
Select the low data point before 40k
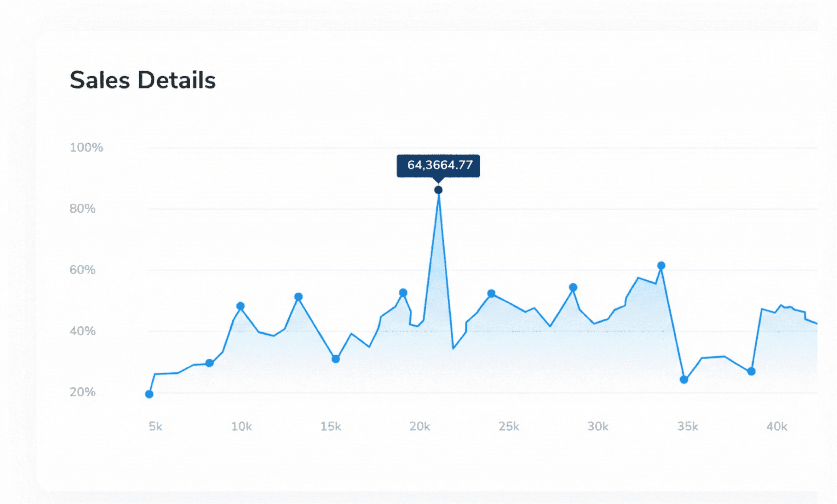(x=751, y=371)
